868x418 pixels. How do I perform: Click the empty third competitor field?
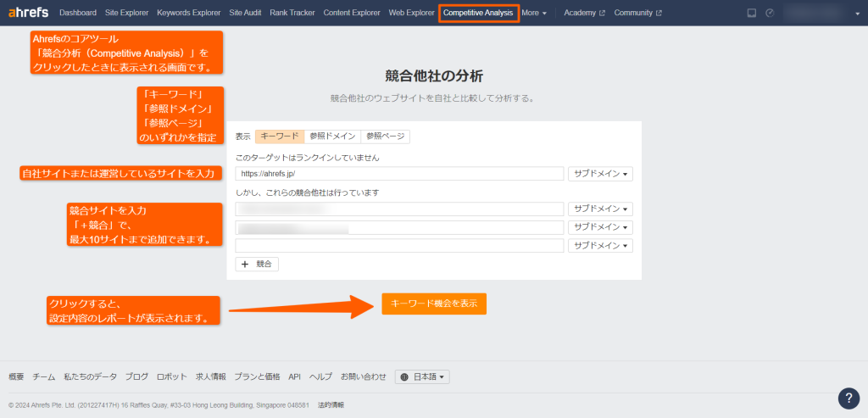[x=399, y=246]
